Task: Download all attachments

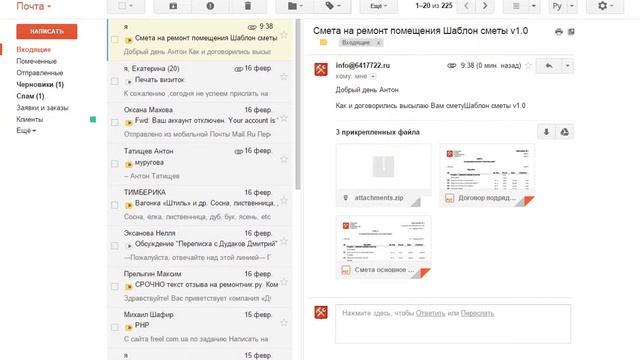Action: click(547, 132)
